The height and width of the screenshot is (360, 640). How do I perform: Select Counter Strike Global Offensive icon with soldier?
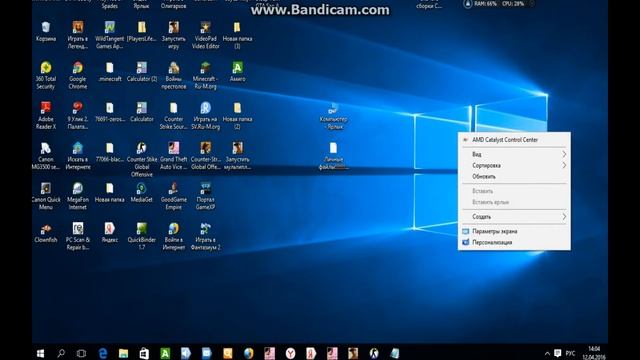click(x=142, y=159)
